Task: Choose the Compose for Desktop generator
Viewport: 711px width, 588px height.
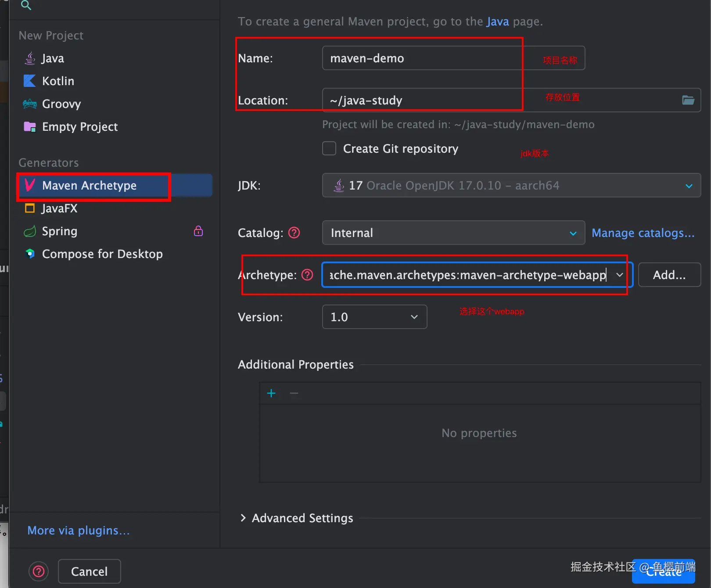Action: (102, 254)
